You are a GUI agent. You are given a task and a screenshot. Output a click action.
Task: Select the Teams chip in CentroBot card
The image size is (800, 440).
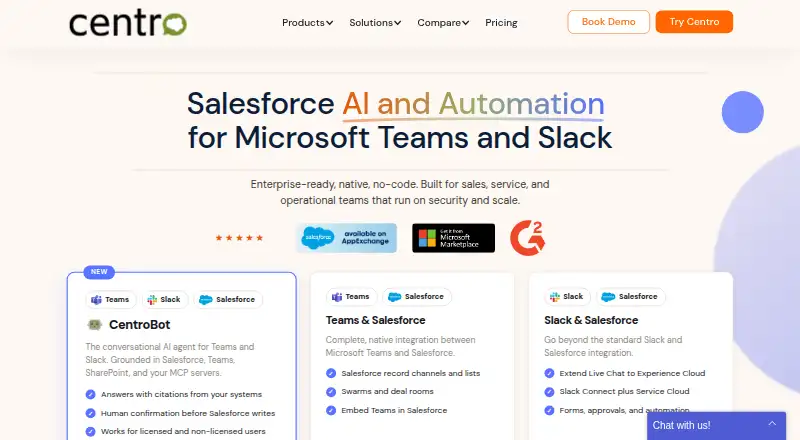pyautogui.click(x=111, y=300)
